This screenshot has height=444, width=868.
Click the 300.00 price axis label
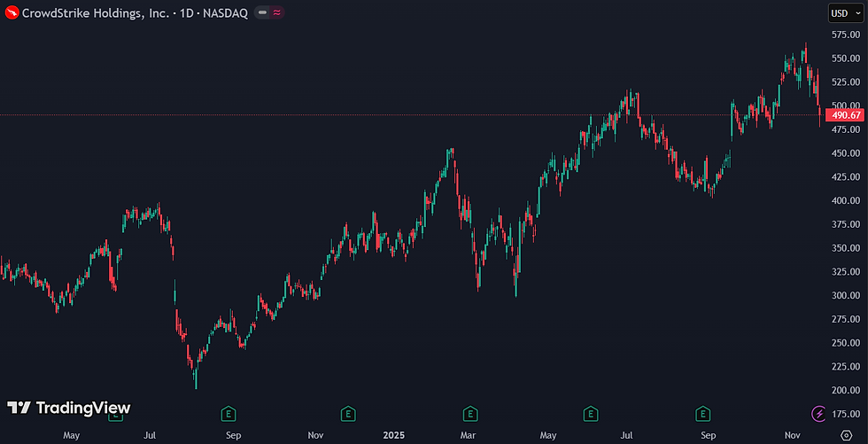click(847, 296)
